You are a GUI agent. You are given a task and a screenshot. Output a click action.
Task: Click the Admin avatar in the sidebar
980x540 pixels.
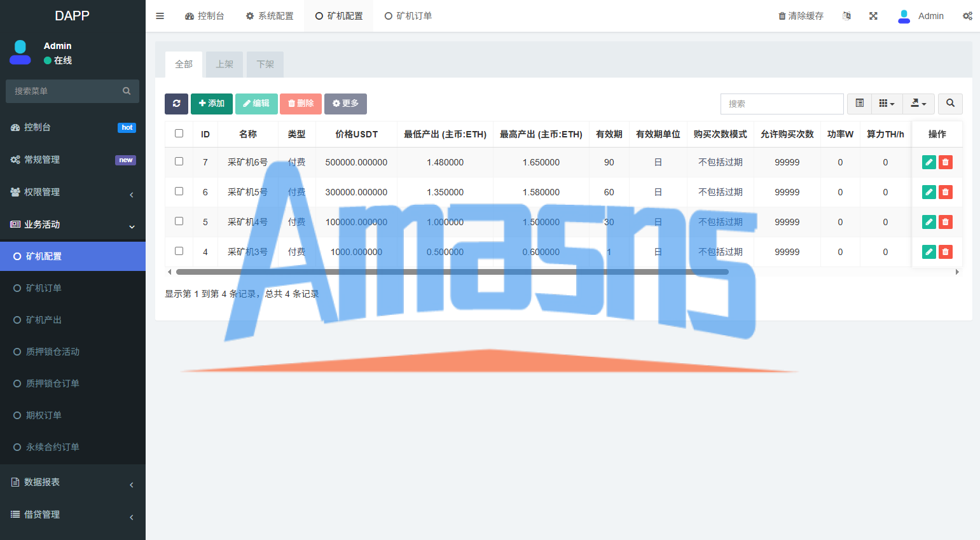(20, 52)
